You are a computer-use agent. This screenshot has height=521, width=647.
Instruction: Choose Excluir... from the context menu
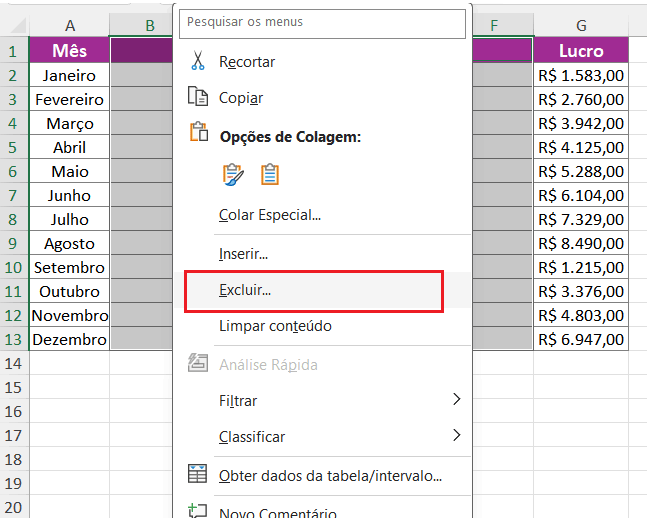point(245,290)
